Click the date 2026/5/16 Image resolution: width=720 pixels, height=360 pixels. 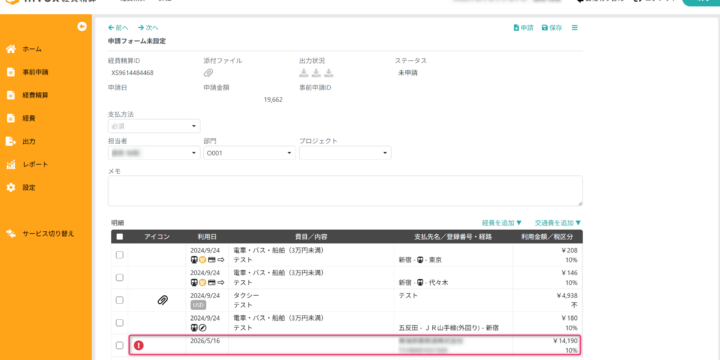pyautogui.click(x=204, y=341)
